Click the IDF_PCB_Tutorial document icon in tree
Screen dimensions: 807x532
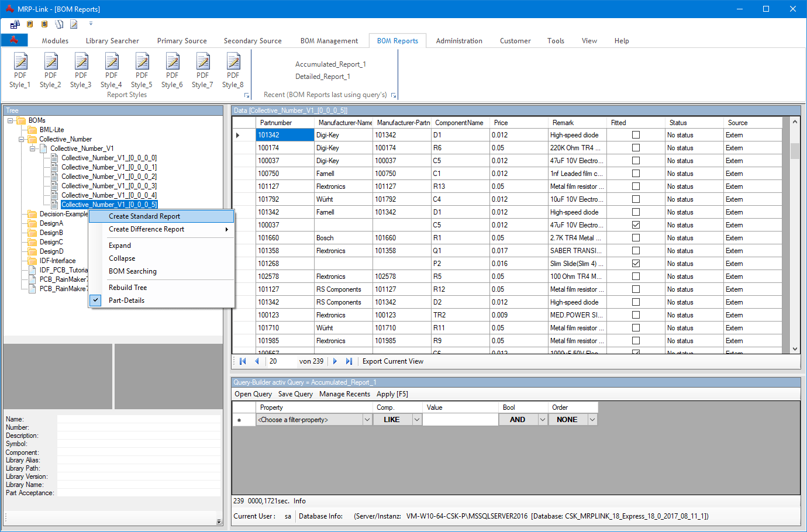pyautogui.click(x=33, y=270)
